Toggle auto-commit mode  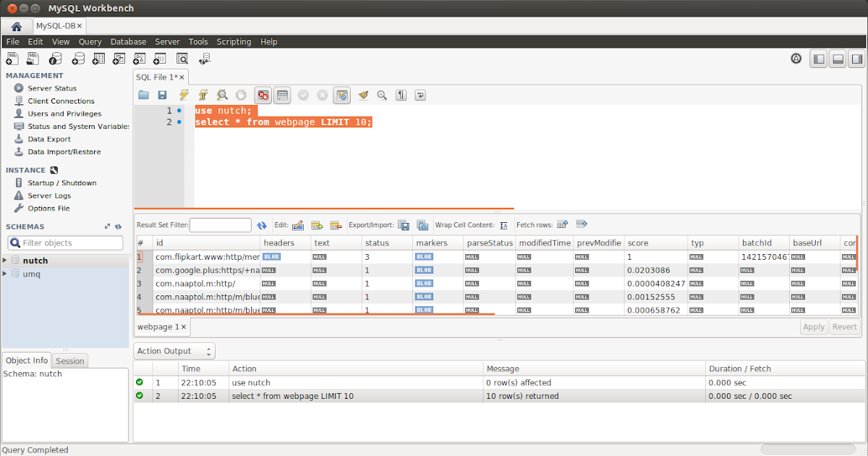343,95
